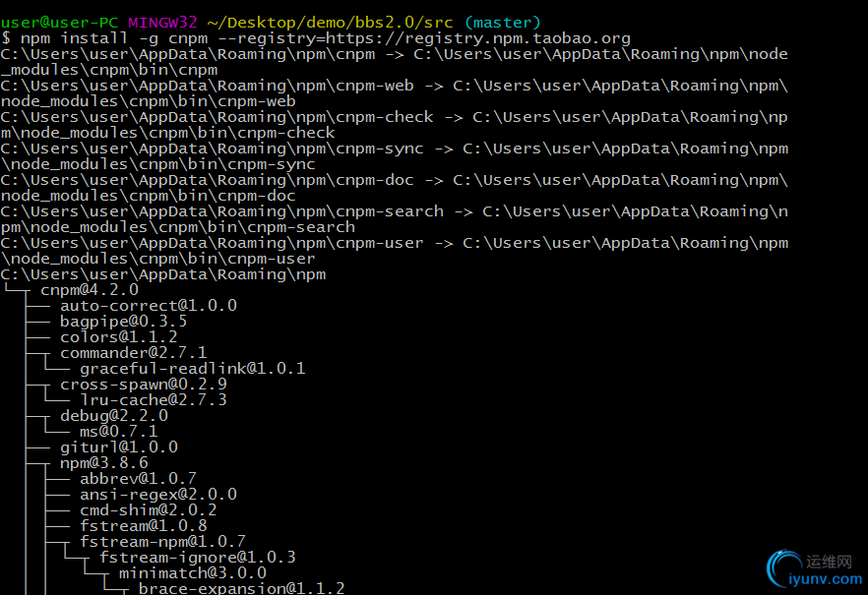The width and height of the screenshot is (868, 595).
Task: Select the giturl@1.0.0 package
Action: point(118,447)
